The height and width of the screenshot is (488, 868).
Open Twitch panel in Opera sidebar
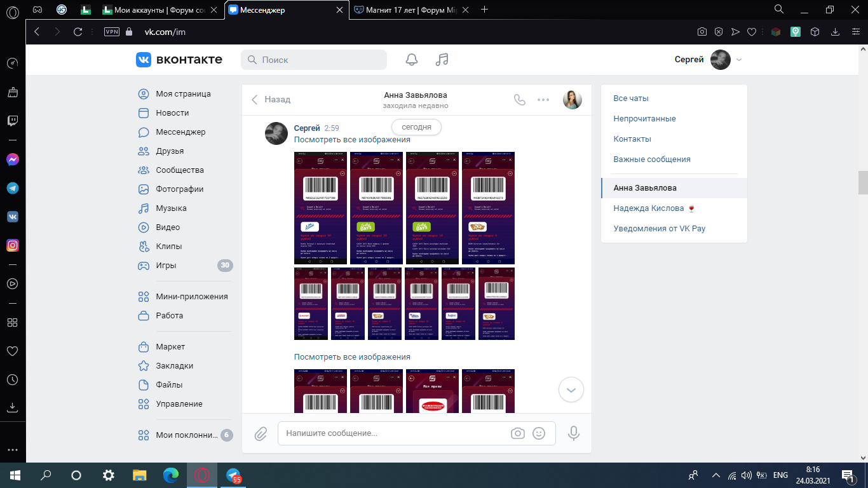tap(12, 121)
